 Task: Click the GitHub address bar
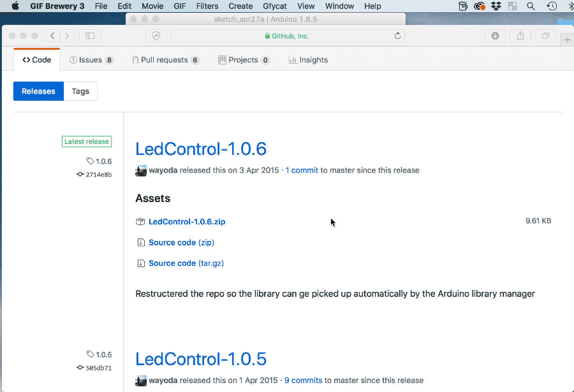click(287, 36)
